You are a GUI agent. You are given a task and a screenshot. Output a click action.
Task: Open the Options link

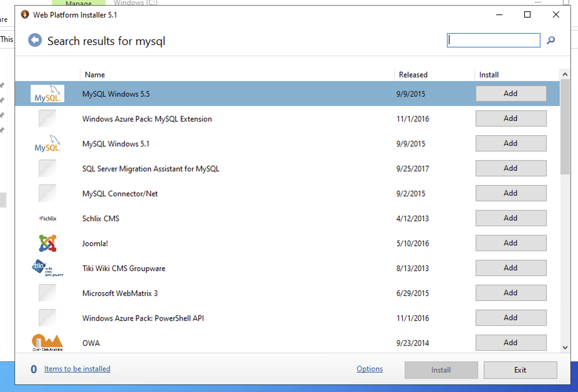[x=370, y=369]
